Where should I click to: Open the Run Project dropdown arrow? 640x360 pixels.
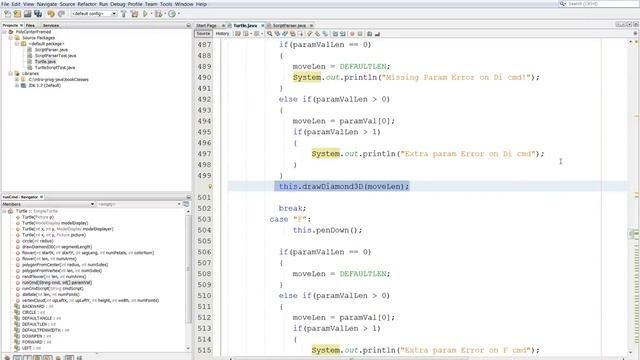[x=151, y=14]
